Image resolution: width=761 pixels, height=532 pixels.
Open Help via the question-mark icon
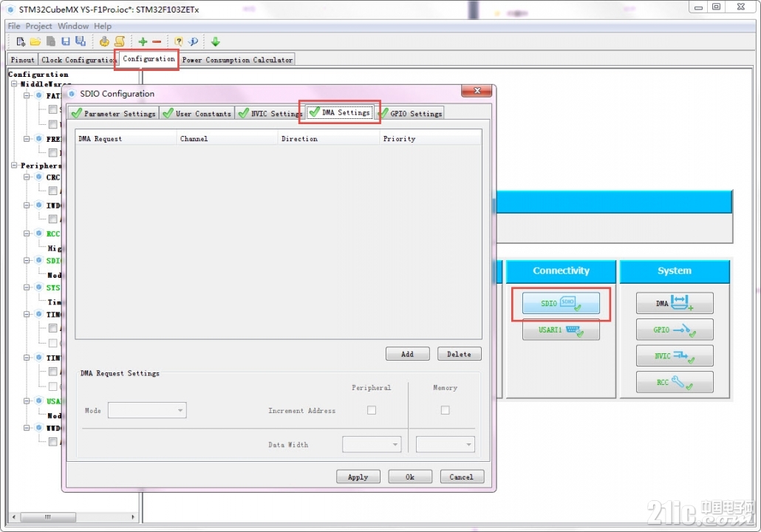(x=178, y=41)
